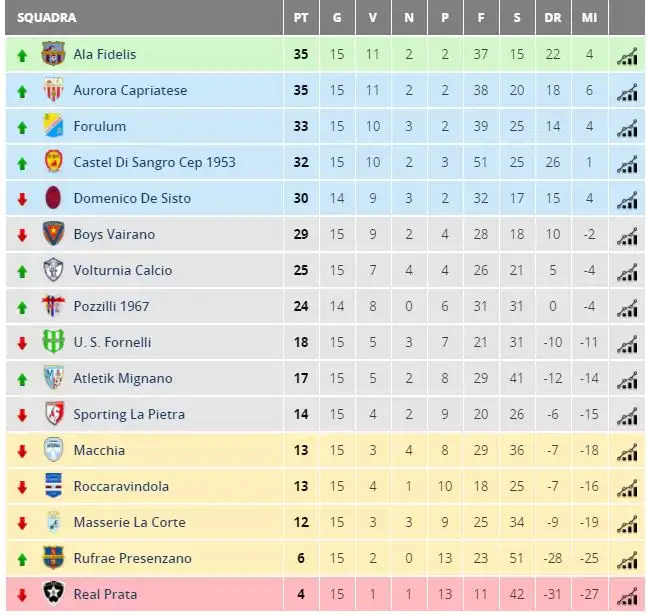Click Castel Di Sangro team crest

(x=54, y=161)
